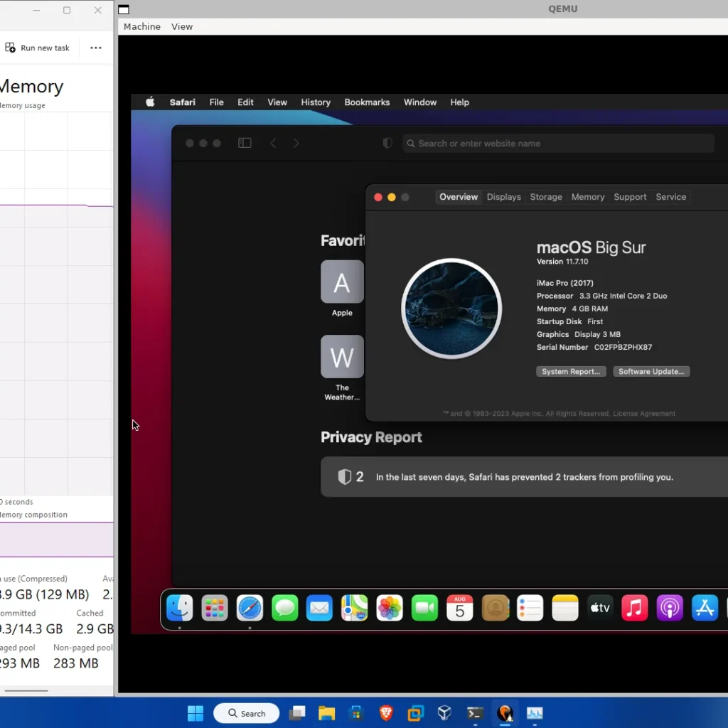The width and height of the screenshot is (728, 728).
Task: Open Calendar showing August 5
Action: [x=459, y=608]
